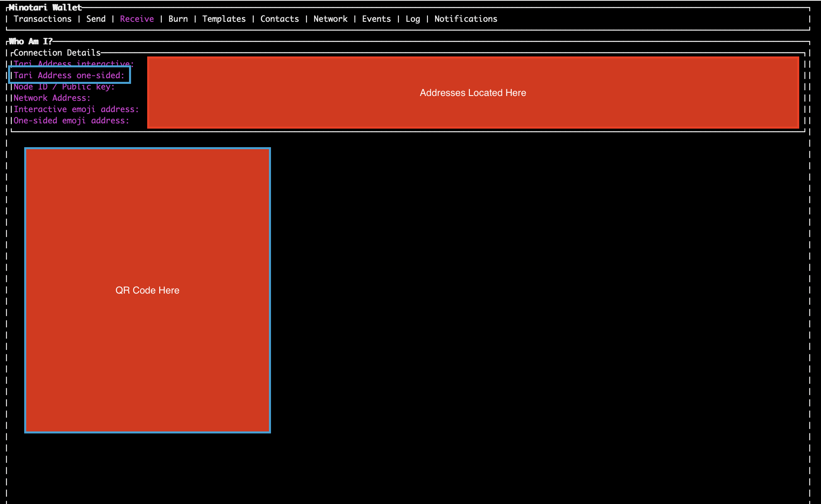
Task: Select the Receive tab
Action: (x=137, y=19)
